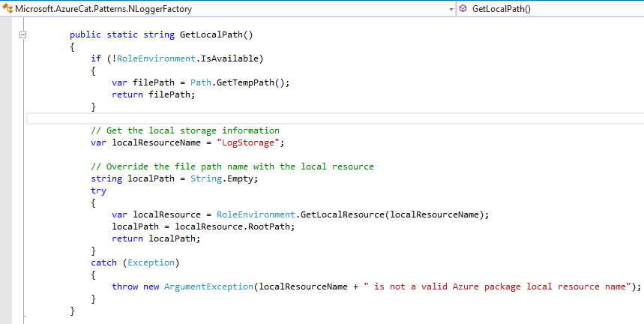This screenshot has height=324, width=644.
Task: Click RoleEnvironment in the IsAvailable check
Action: [x=155, y=58]
